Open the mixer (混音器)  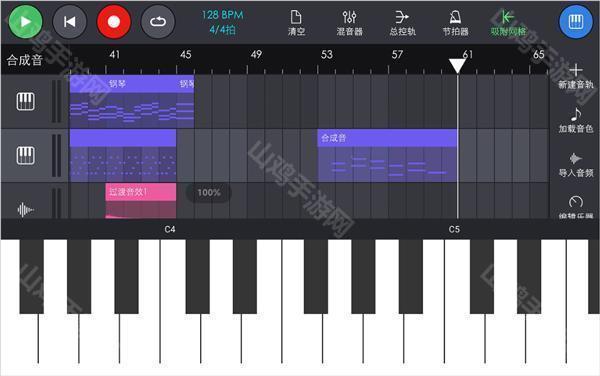[349, 23]
